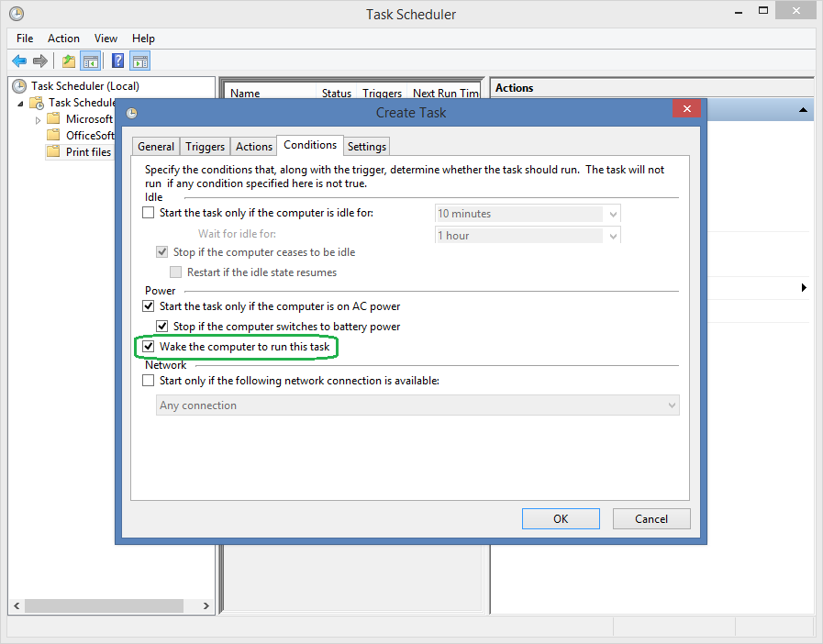Click the Cancel button
Viewport: 823px width, 644px height.
coord(651,519)
